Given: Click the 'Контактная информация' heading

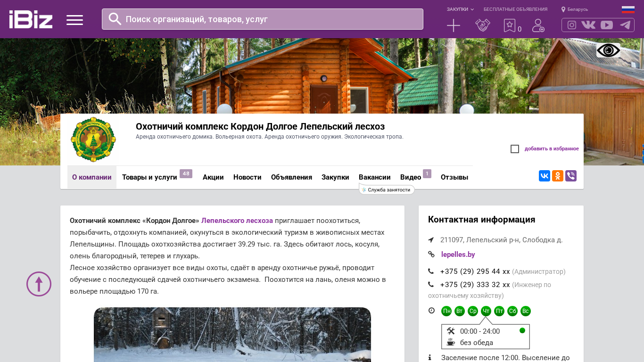Looking at the screenshot, I should [482, 220].
